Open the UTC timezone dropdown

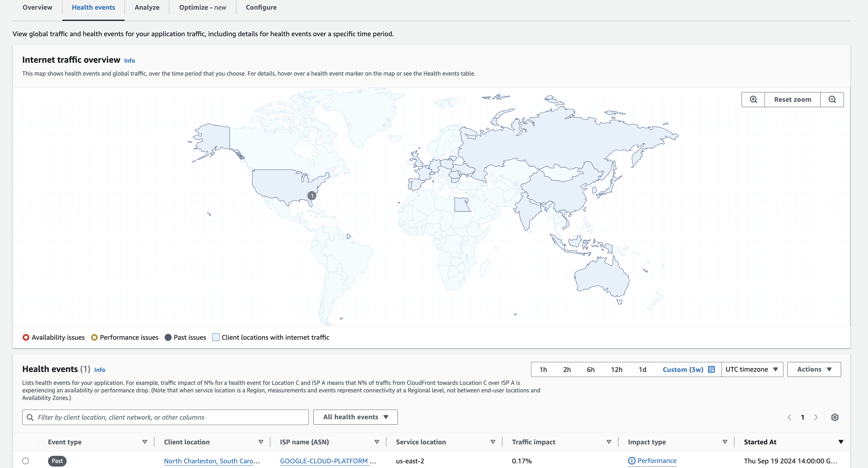pos(752,369)
